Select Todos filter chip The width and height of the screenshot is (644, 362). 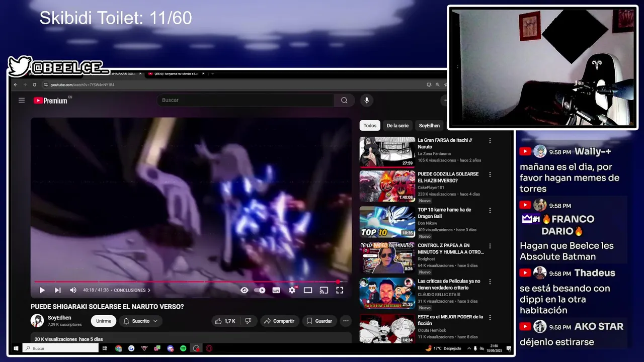tap(370, 126)
